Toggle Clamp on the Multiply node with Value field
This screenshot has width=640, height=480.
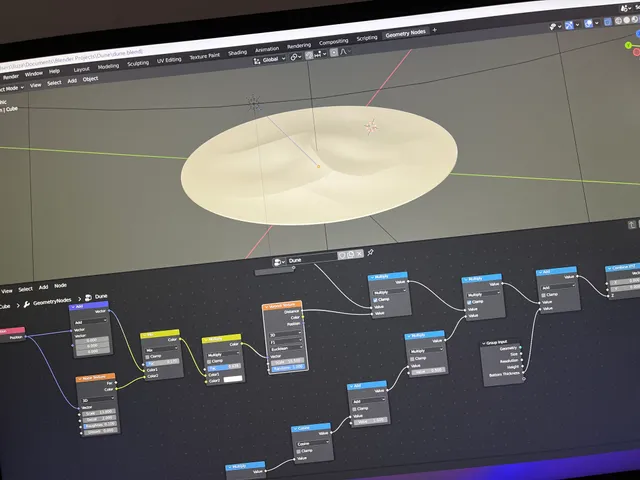coord(412,359)
